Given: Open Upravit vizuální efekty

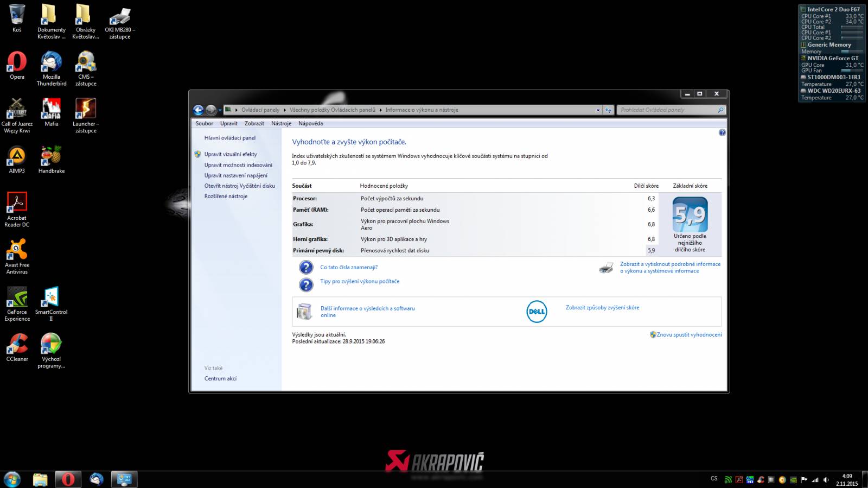Looking at the screenshot, I should (x=231, y=154).
